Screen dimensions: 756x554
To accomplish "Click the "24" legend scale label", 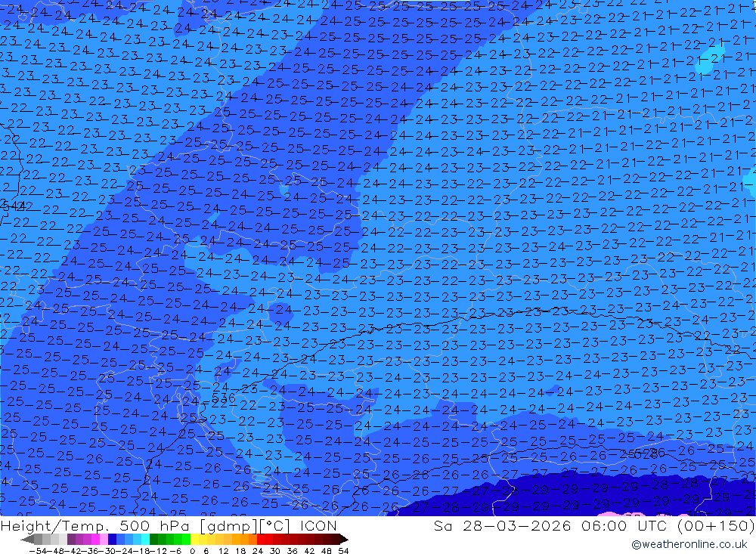I will click(x=258, y=551).
